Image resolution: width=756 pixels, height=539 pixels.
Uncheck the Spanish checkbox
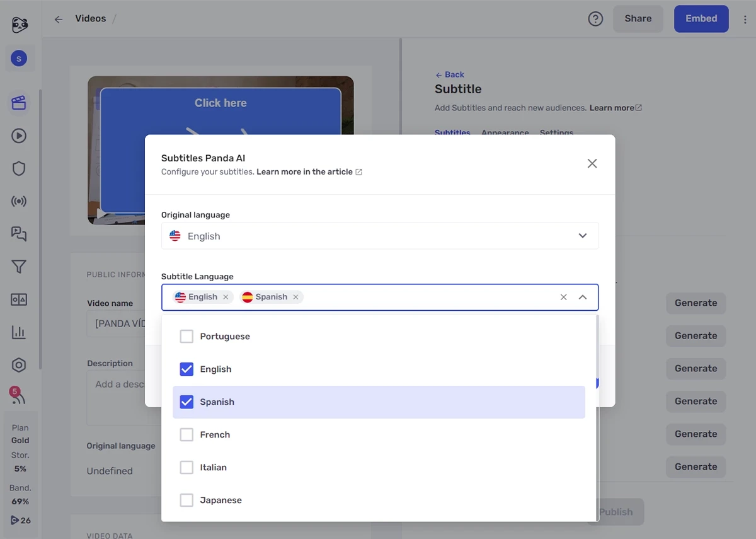pyautogui.click(x=186, y=402)
